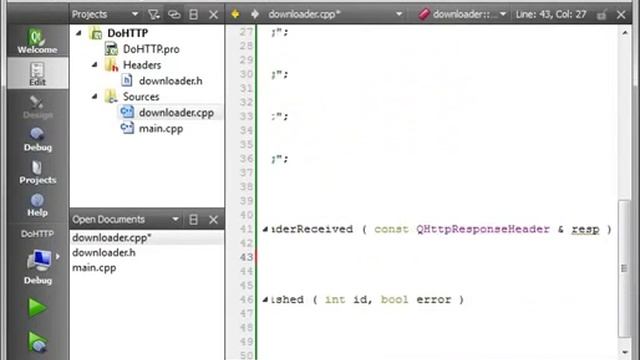Select the Sources folder
The width and height of the screenshot is (640, 360).
click(x=141, y=97)
